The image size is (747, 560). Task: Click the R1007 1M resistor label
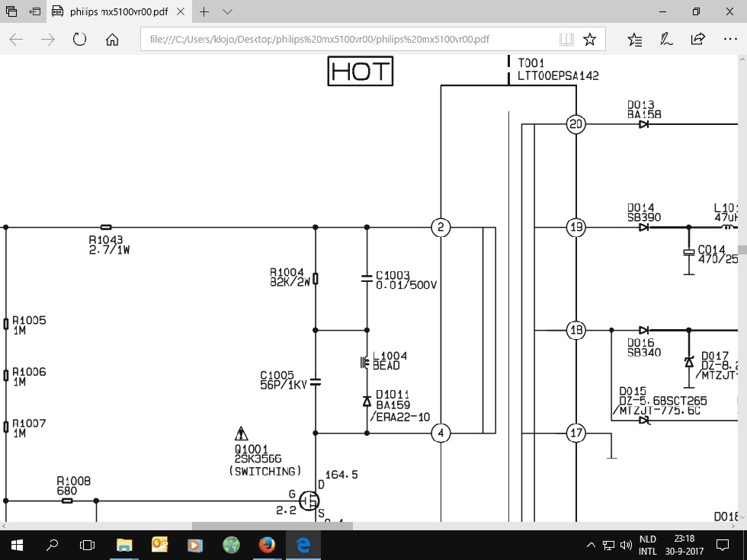pos(29,428)
